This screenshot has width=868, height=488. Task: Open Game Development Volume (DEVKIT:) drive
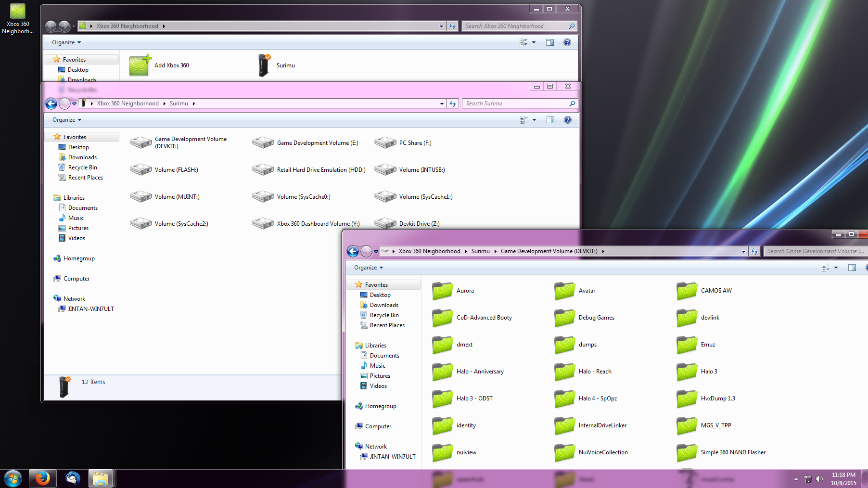coord(179,142)
